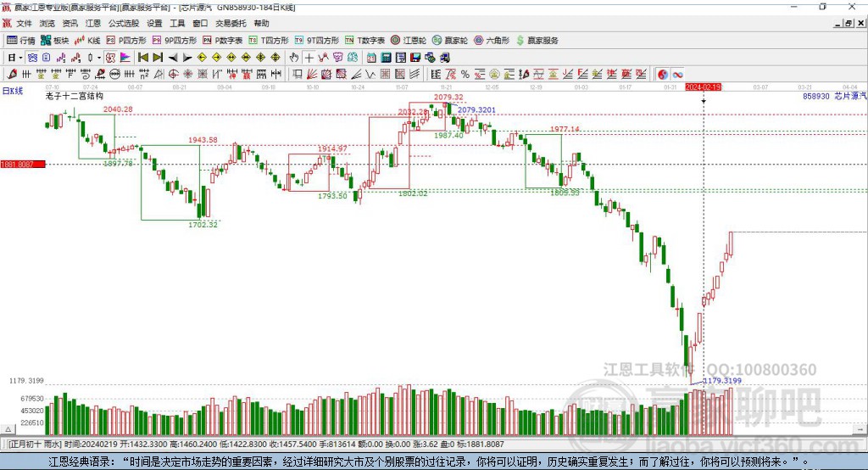Move chart left with black arrow

pyautogui.click(x=173, y=58)
